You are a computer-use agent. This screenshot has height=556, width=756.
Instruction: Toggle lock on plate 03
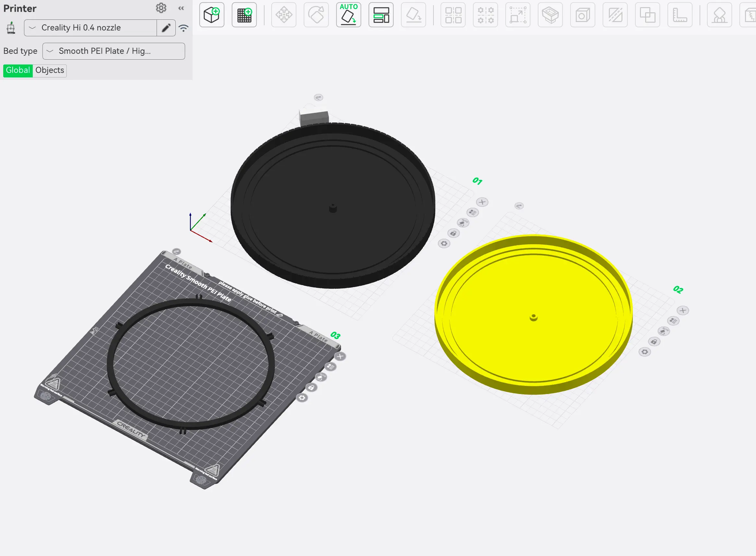pyautogui.click(x=312, y=388)
